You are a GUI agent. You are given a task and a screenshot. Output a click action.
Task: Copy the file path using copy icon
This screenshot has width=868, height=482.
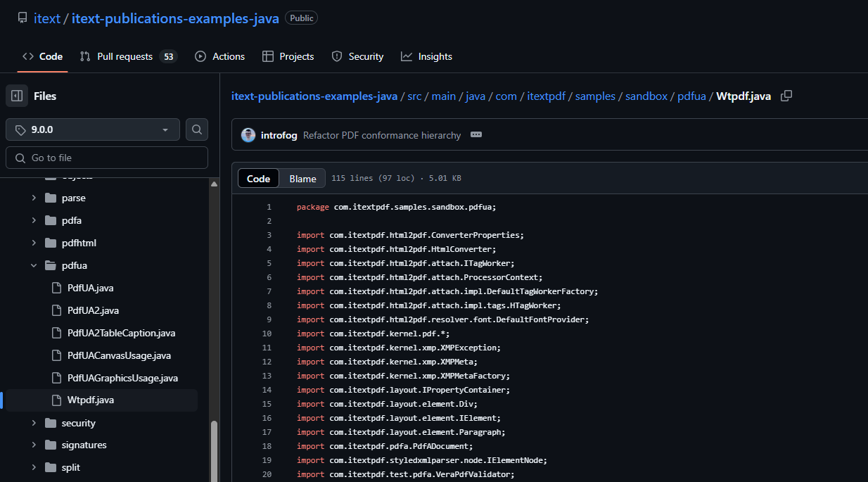point(786,96)
